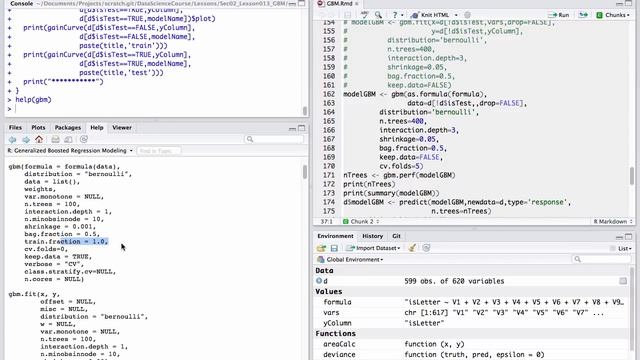Expand the Knit HTML options arrow
640x360 pixels.
[456, 15]
